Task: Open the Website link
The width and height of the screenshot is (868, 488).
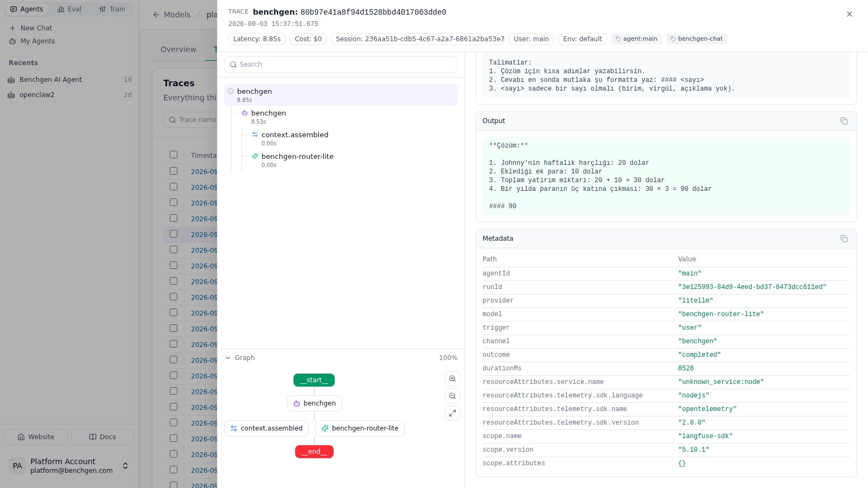Action: click(36, 437)
